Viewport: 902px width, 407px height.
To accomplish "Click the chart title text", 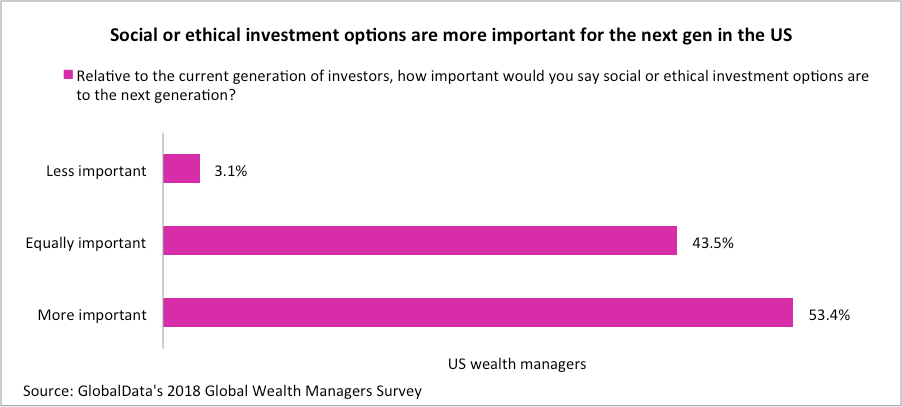I will coord(452,36).
